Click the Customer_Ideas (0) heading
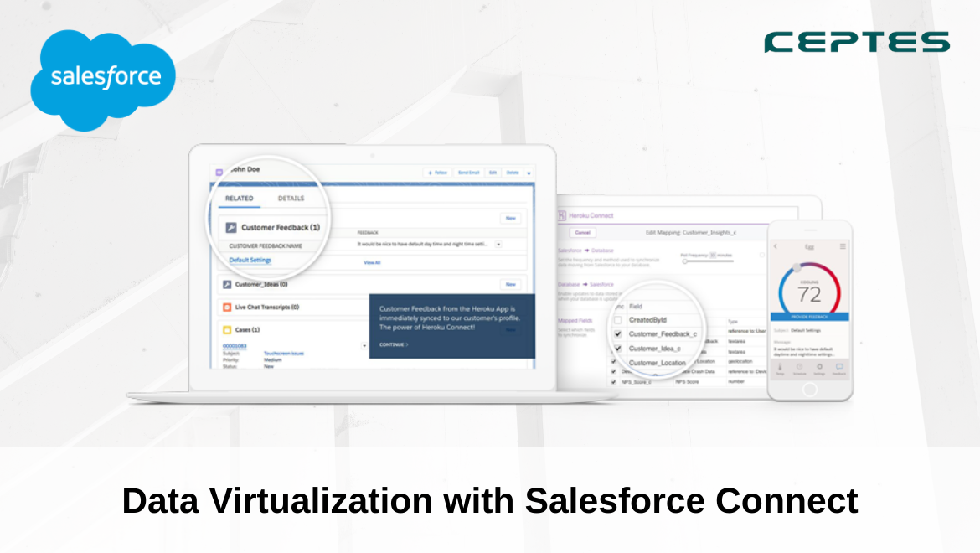Viewport: 980px width, 553px height. [x=261, y=284]
